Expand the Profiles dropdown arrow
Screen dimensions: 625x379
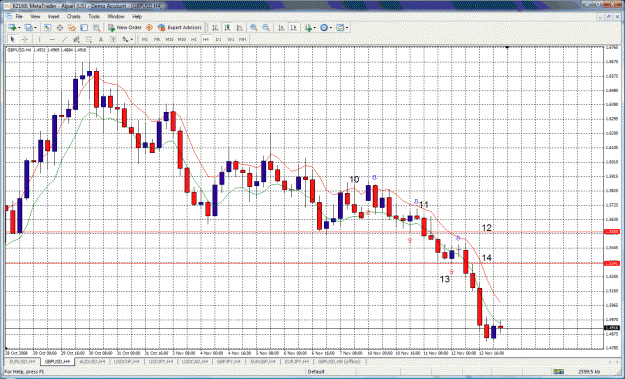[x=35, y=27]
